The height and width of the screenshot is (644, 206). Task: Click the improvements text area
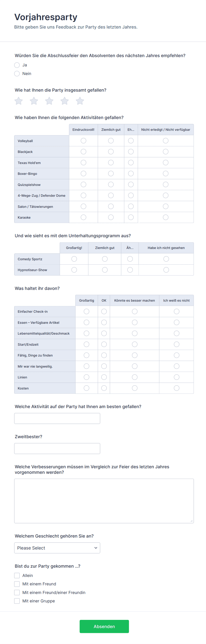[x=104, y=501]
